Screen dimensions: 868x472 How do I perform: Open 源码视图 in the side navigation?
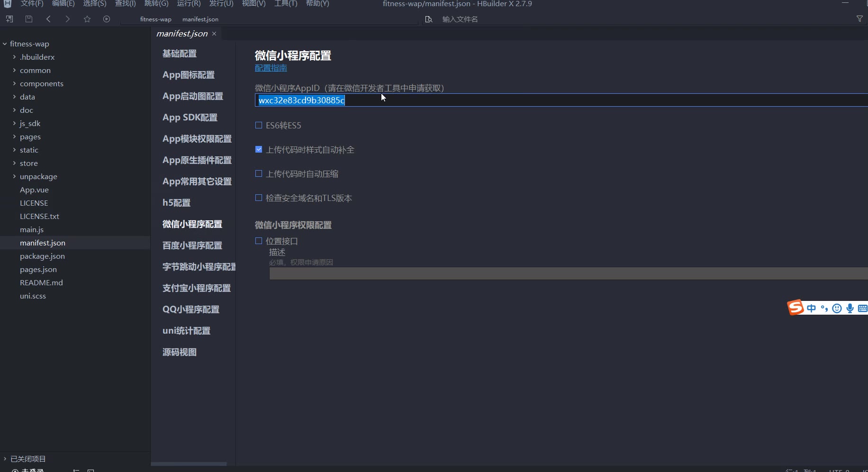[x=180, y=352]
